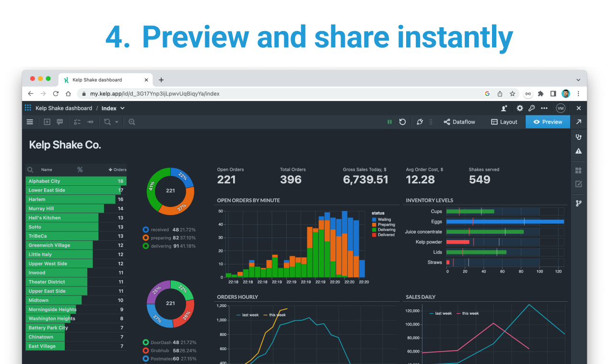Select the Kelp Shake dashboard browser tab

pos(105,80)
